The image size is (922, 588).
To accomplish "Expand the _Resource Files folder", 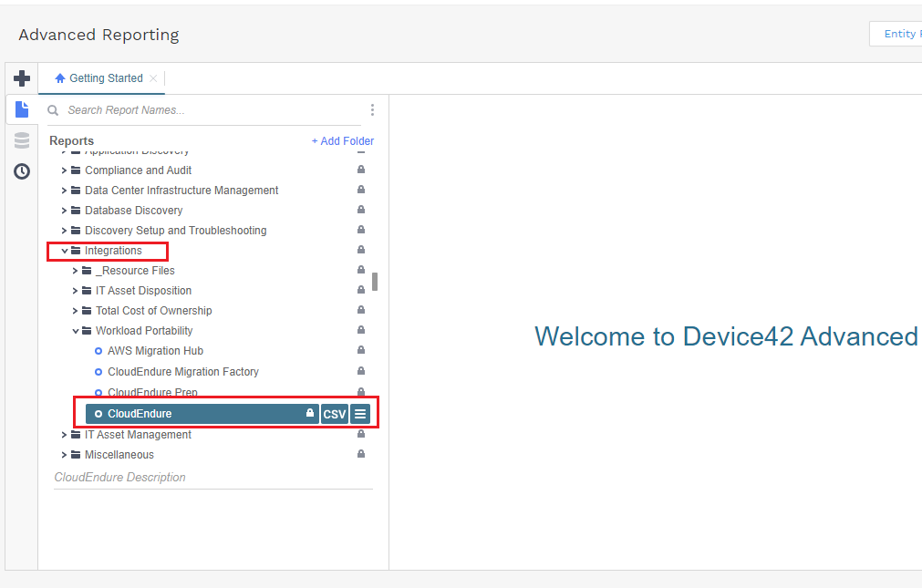I will coord(76,271).
